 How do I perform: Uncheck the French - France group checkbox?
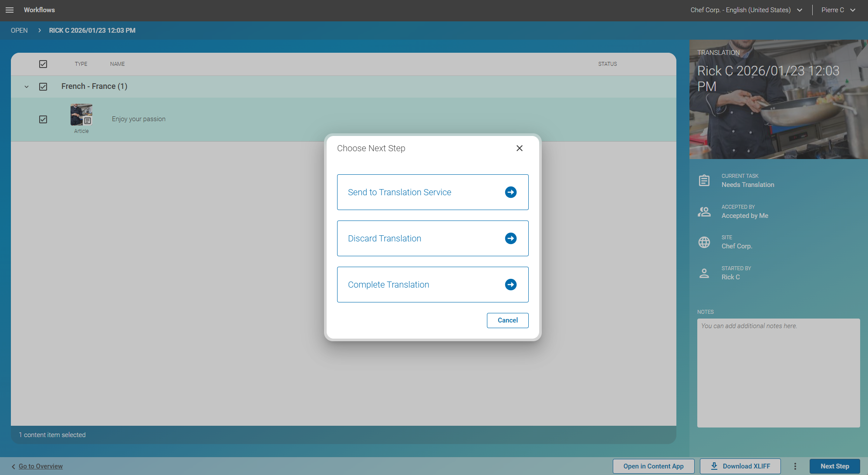[x=43, y=86]
